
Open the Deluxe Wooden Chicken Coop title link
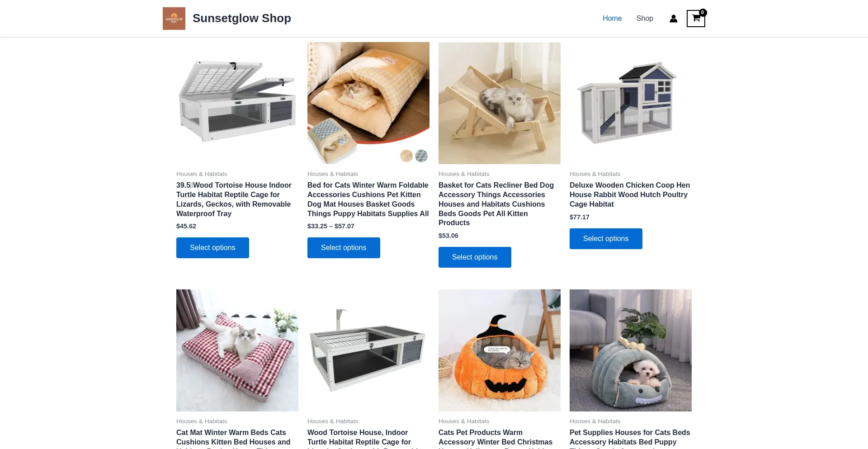click(x=630, y=194)
